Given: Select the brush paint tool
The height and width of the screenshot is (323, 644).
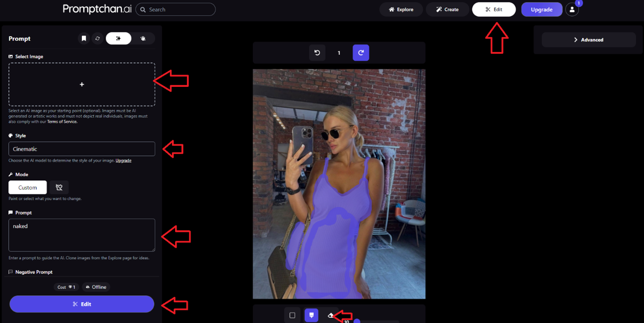Looking at the screenshot, I should click(x=311, y=315).
